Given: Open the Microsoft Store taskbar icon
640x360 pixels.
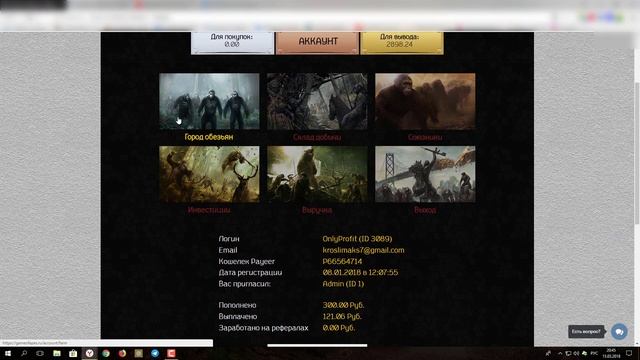Looking at the screenshot, I should (x=73, y=353).
